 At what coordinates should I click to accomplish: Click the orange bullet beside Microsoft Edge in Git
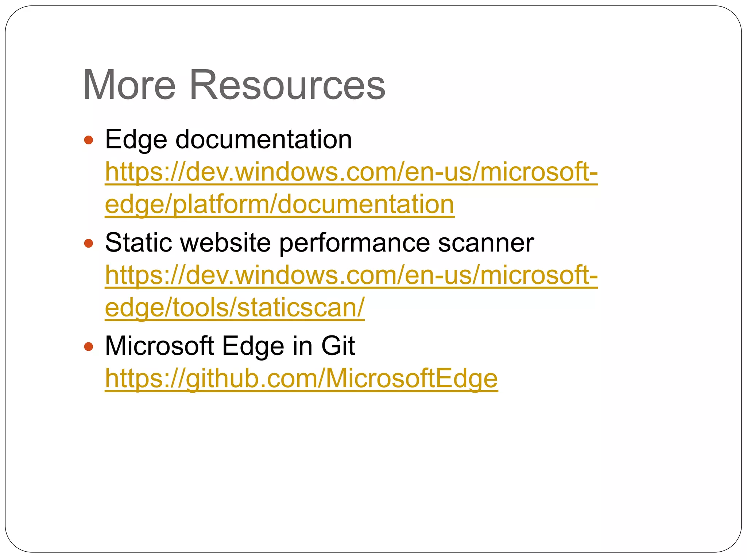(x=89, y=346)
